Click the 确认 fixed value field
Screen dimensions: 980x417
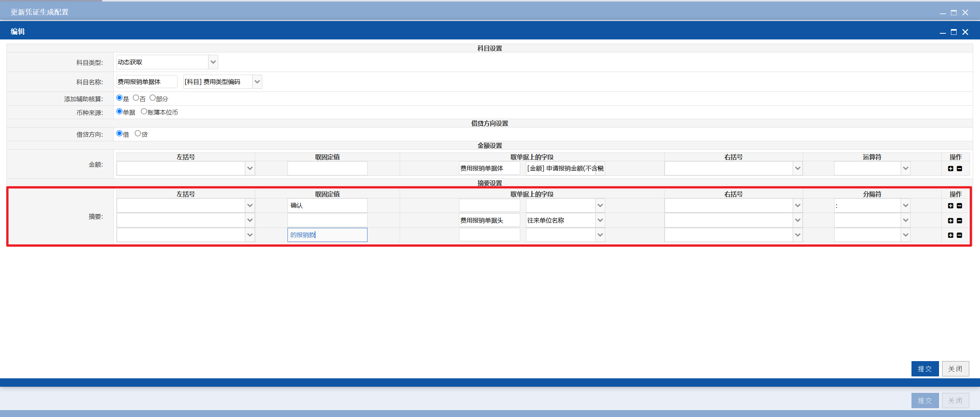(327, 206)
